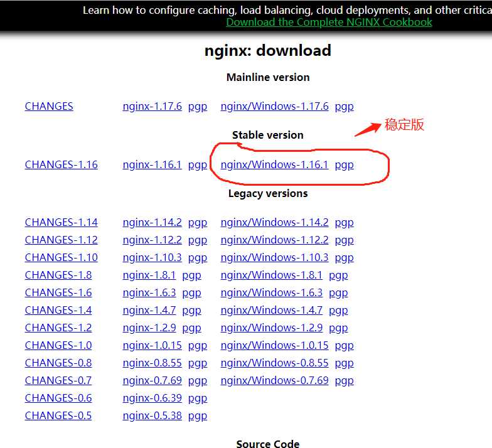492x448 pixels.
Task: Open CHANGES-1.16 link
Action: (x=61, y=164)
